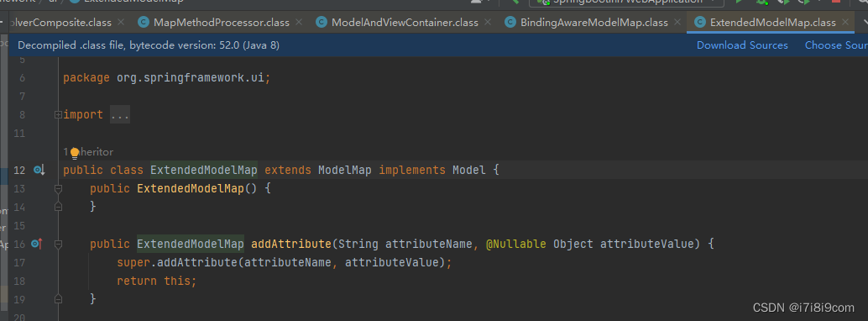The image size is (868, 321).
Task: Click the decompiled .class file banner text
Action: (x=149, y=45)
